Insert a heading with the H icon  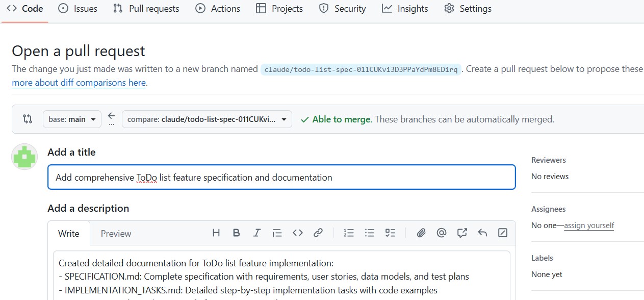point(216,233)
